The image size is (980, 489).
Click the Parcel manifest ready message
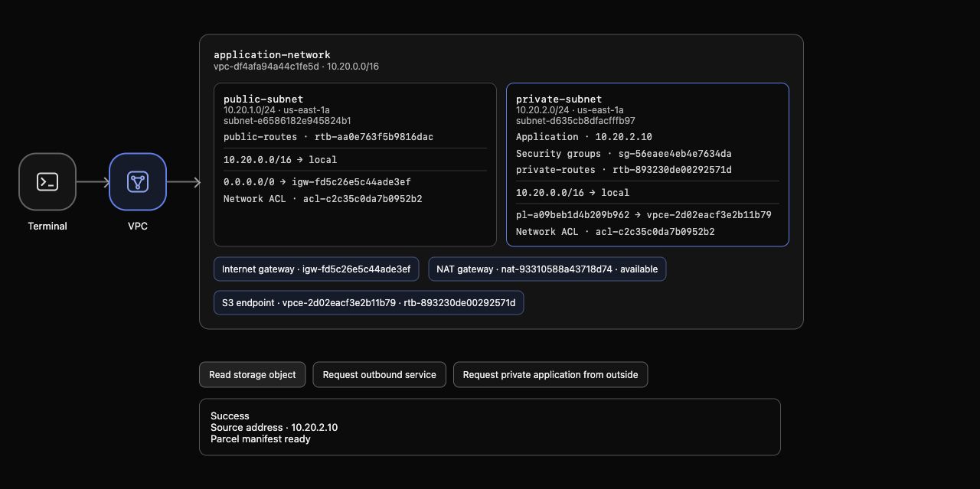coord(260,439)
